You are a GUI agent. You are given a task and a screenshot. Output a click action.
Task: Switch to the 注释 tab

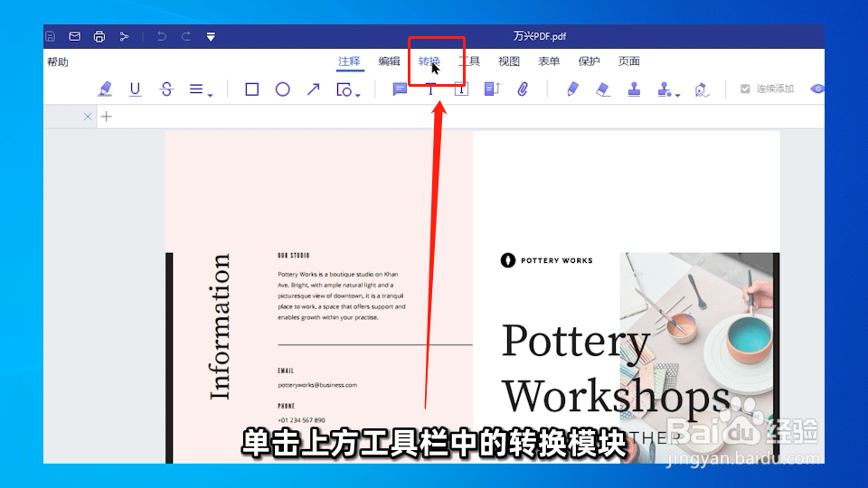coord(349,61)
